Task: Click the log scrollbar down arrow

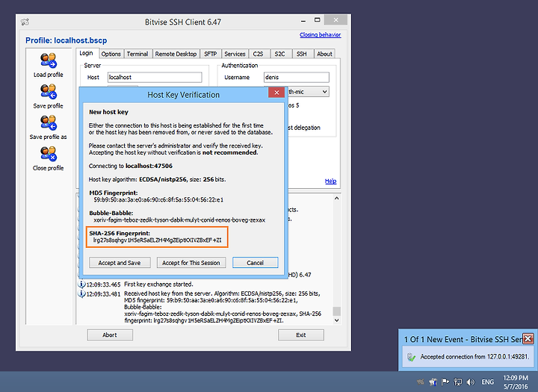Action: 336,320
